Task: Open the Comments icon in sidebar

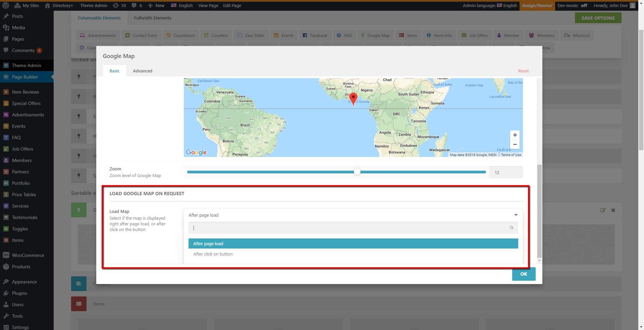Action: coord(6,50)
